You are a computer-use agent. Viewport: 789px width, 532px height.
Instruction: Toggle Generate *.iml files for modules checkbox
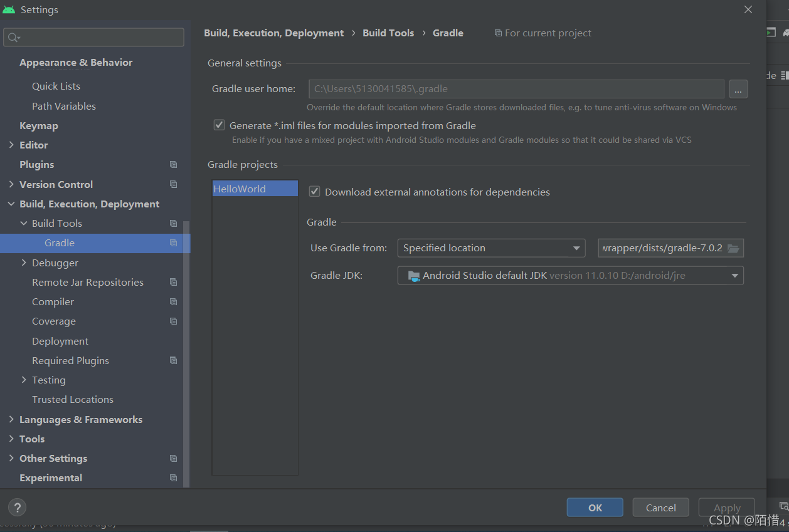pos(219,125)
